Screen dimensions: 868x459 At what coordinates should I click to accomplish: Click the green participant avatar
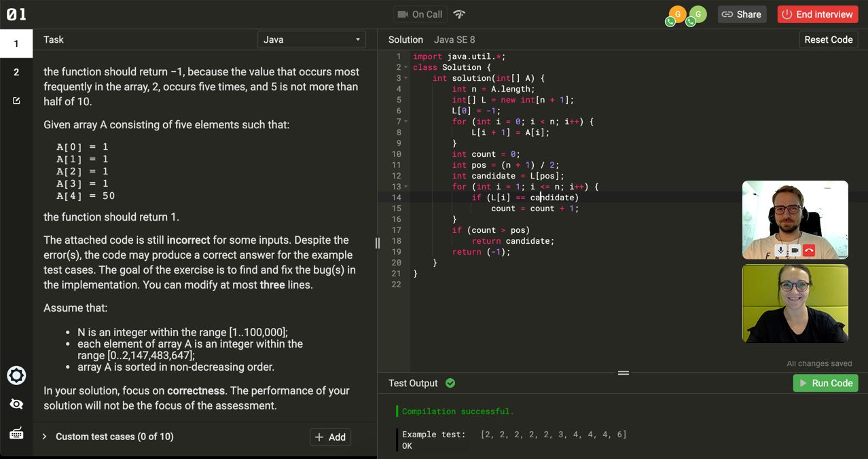[x=698, y=14]
